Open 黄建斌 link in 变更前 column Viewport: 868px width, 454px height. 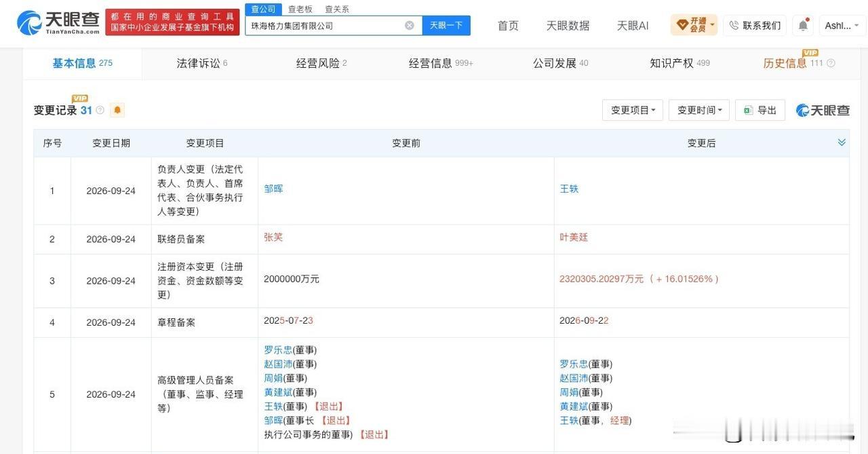point(278,392)
